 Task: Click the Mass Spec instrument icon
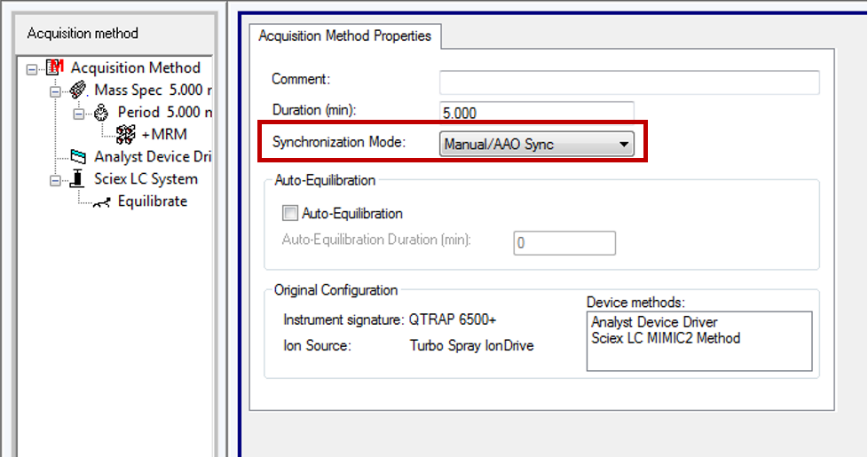pyautogui.click(x=79, y=90)
